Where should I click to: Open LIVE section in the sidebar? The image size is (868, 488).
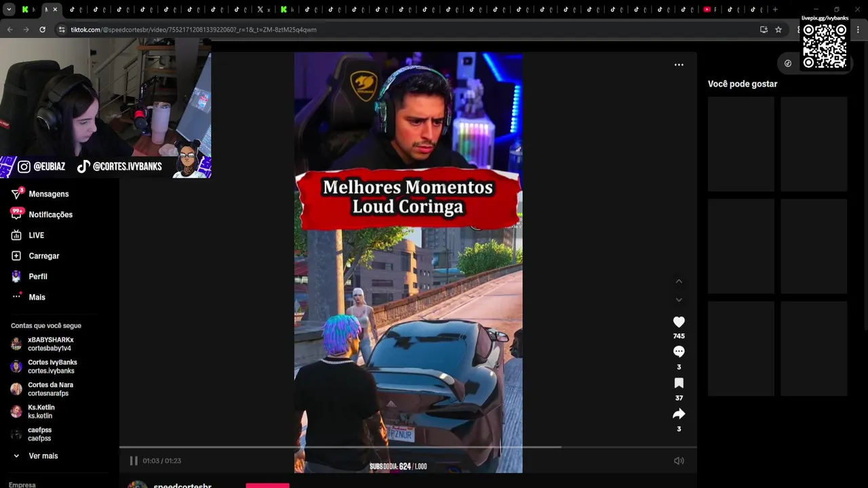coord(28,235)
